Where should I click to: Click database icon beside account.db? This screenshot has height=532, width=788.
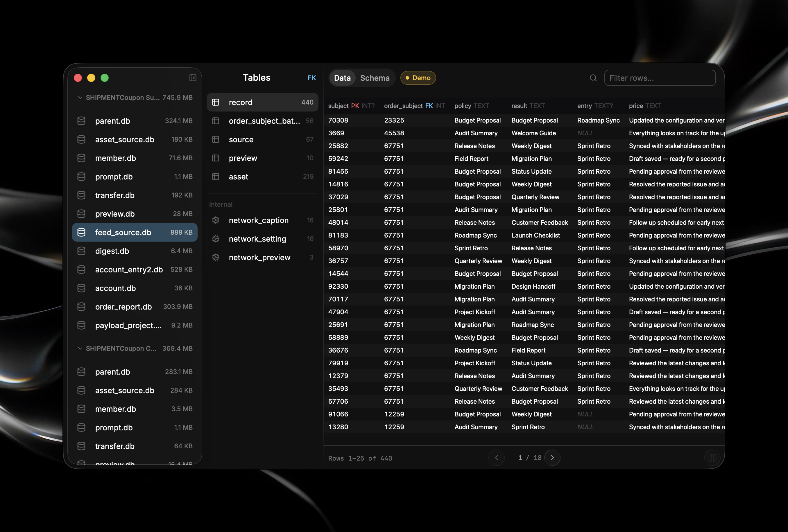coord(81,288)
